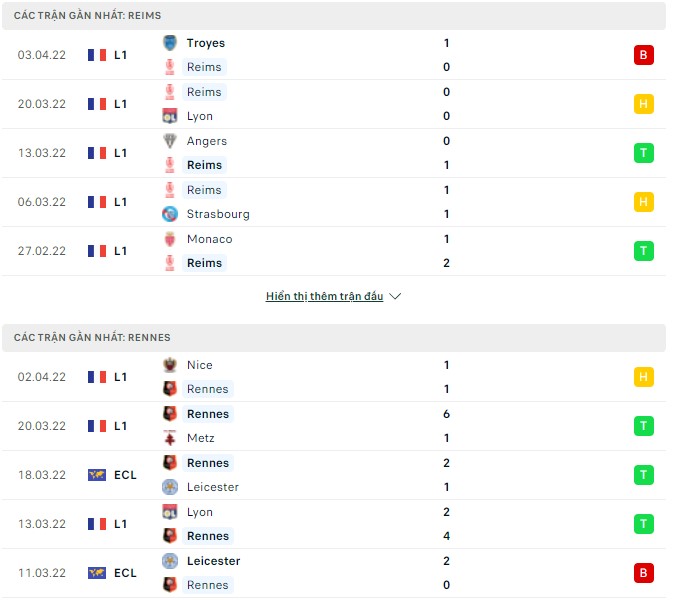This screenshot has height=600, width=676.
Task: Select the "Các trận gần nhất: Rennes" header
Action: tap(92, 338)
